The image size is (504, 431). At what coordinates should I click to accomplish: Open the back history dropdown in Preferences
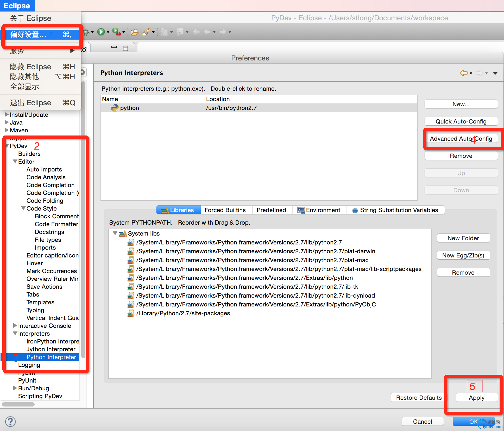coord(471,73)
